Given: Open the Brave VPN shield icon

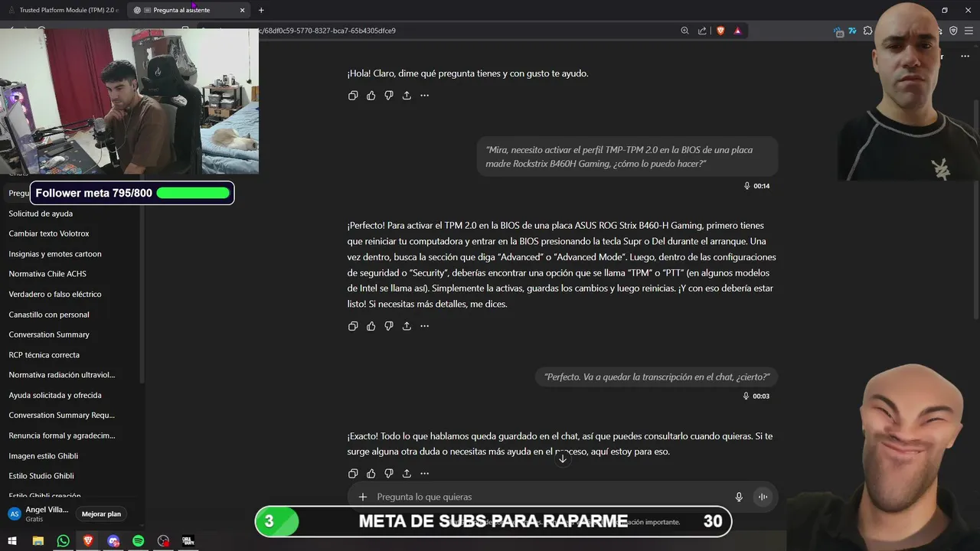Looking at the screenshot, I should pyautogui.click(x=953, y=31).
